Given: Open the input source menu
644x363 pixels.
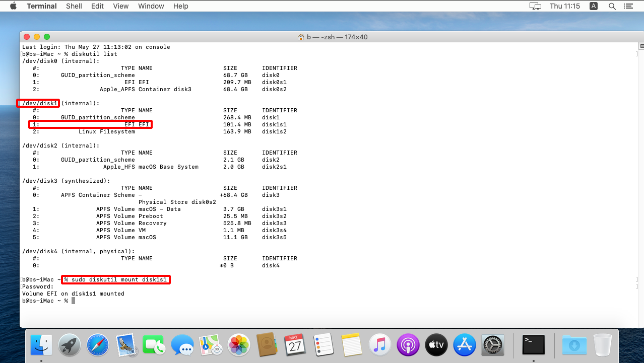Looking at the screenshot, I should coord(594,6).
